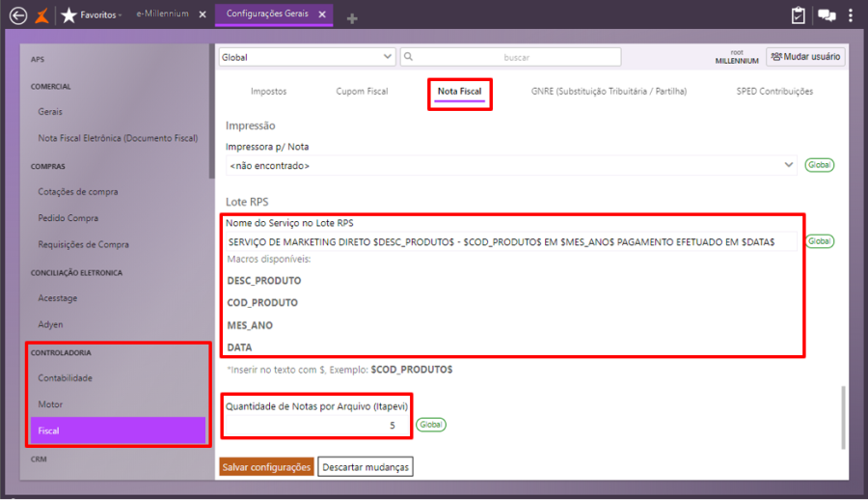Open the chat messages icon
Viewport: 868px width, 500px height.
pyautogui.click(x=827, y=15)
